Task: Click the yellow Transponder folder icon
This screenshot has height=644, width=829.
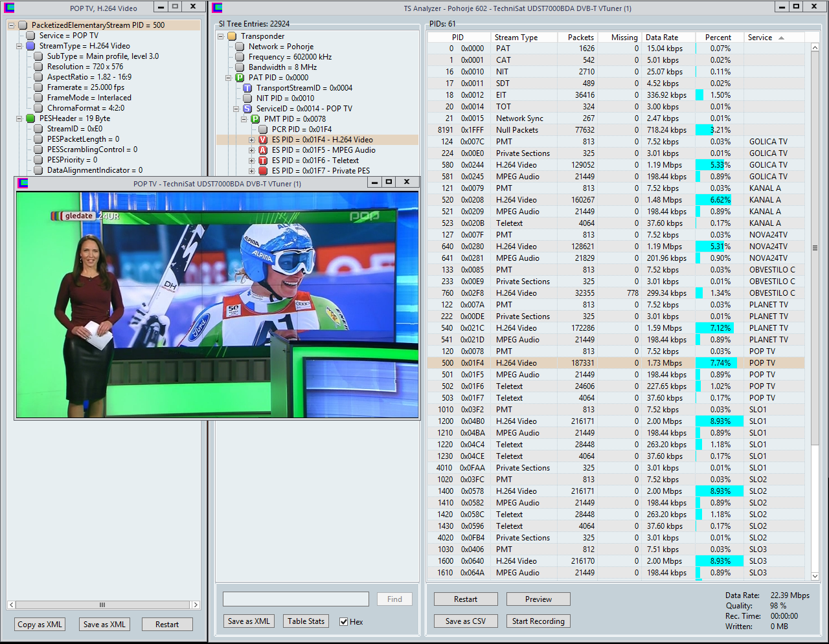Action: pyautogui.click(x=232, y=36)
